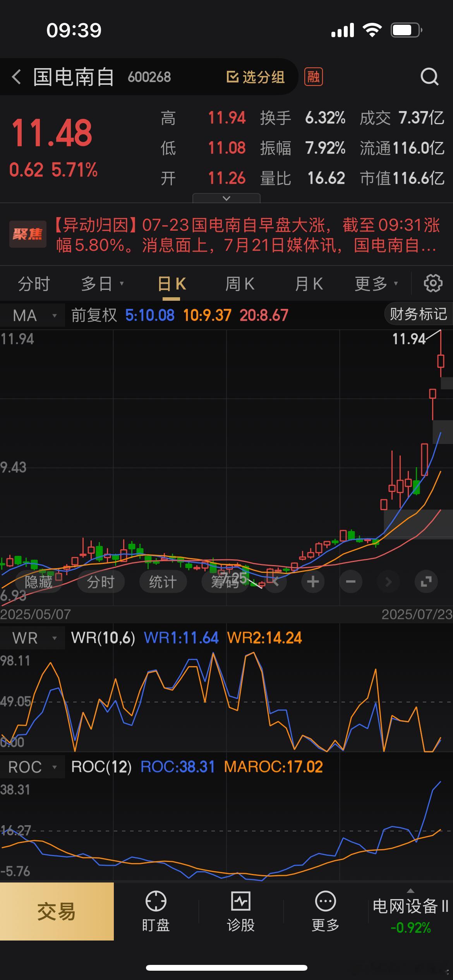
Task: Tap WR2:14.24 indicator value
Action: 264,638
